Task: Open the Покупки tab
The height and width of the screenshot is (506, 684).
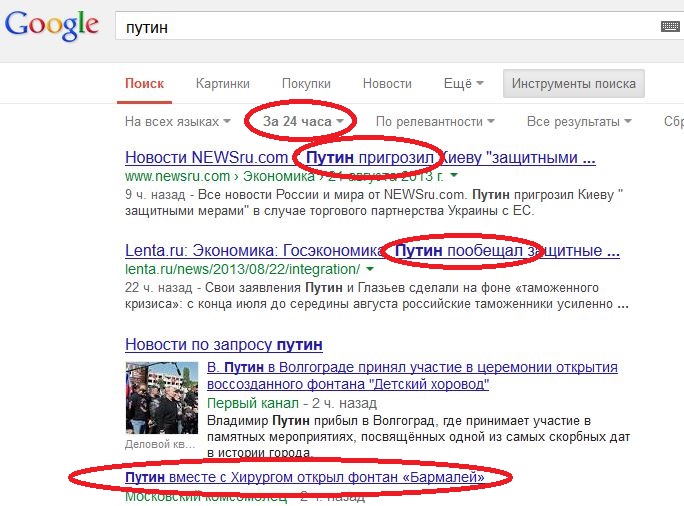Action: 306,84
